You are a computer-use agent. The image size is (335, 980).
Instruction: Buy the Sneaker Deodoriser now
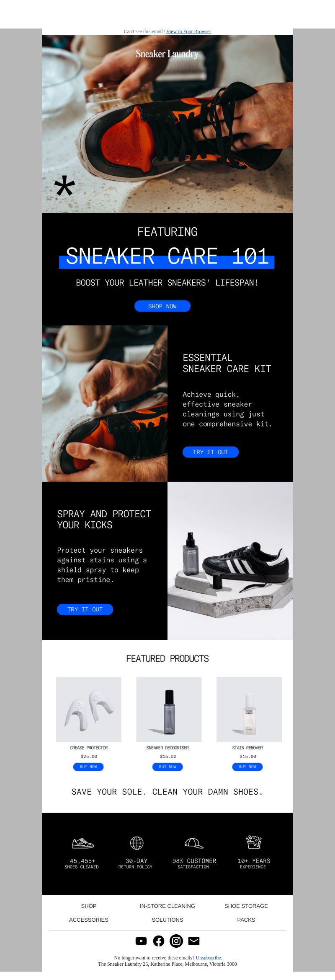(167, 767)
